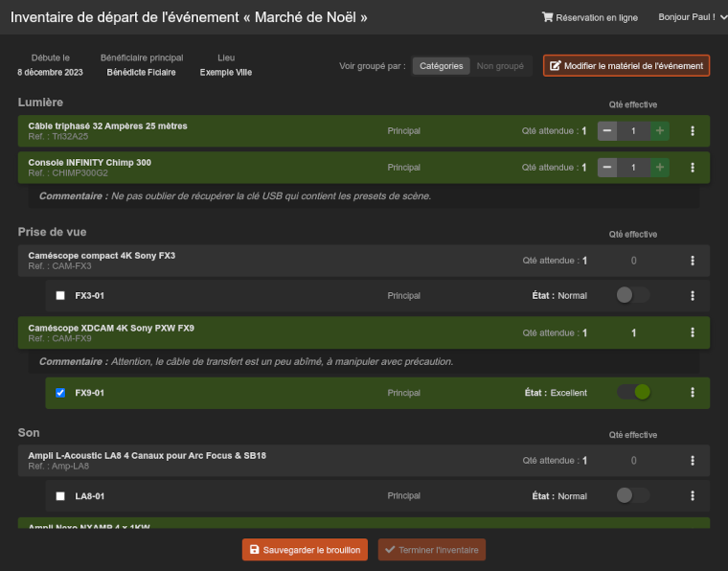Open three-dot menu for unit FX9-01

tap(693, 393)
